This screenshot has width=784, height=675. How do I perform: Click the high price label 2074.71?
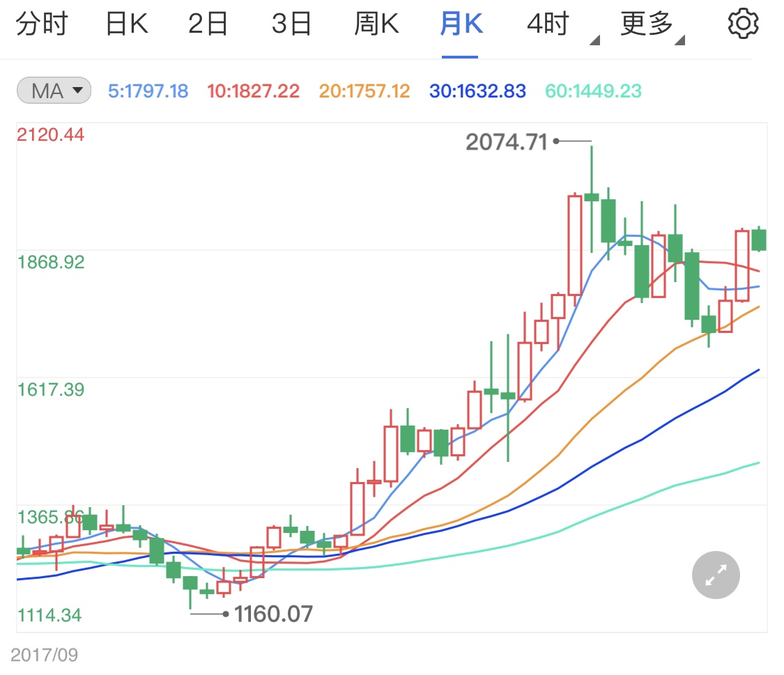pos(507,142)
